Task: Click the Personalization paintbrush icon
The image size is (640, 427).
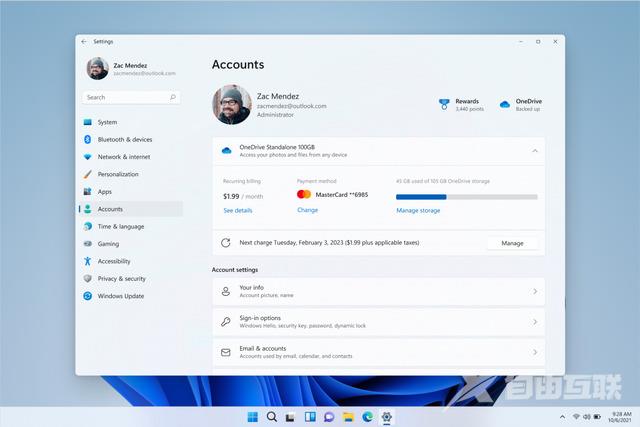Action: [x=87, y=174]
